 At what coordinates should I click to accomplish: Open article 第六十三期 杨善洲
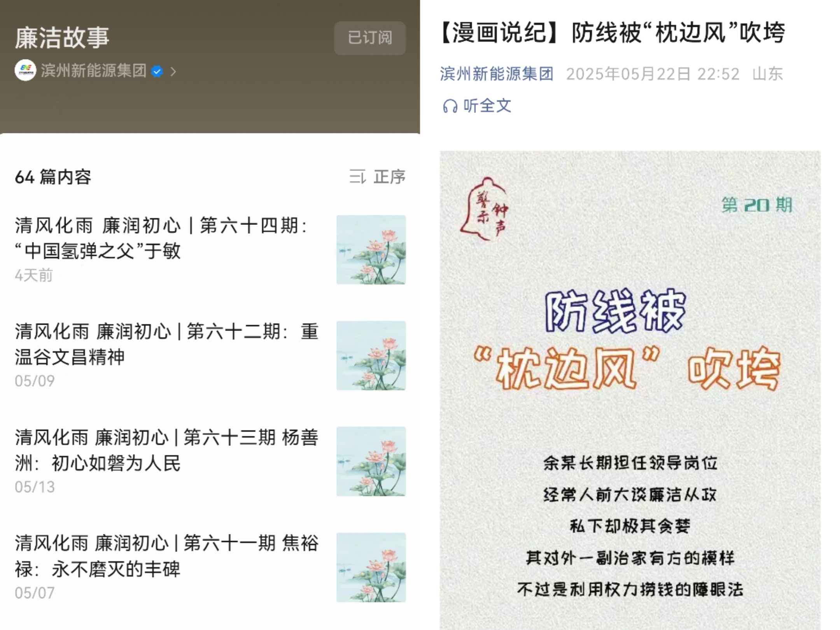[x=167, y=450]
